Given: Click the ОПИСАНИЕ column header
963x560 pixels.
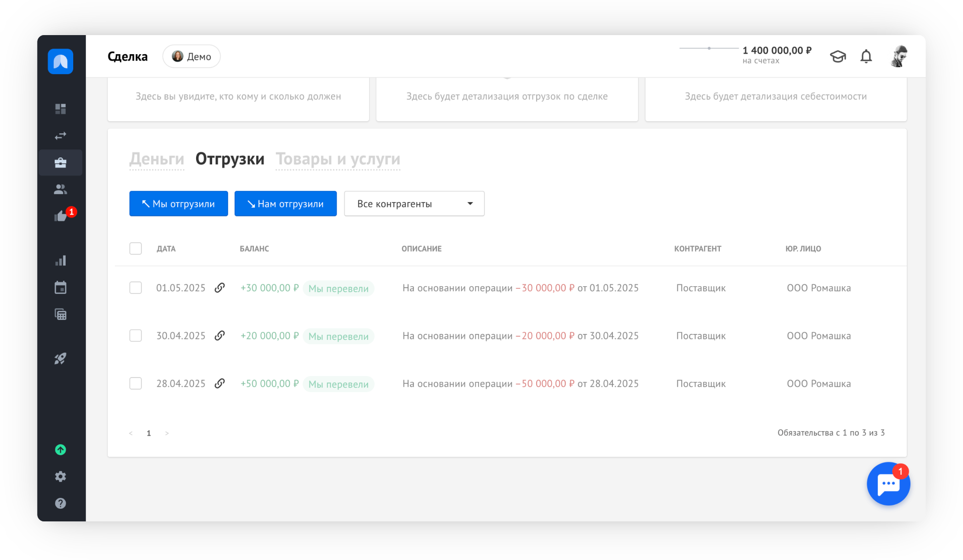Looking at the screenshot, I should coord(421,249).
